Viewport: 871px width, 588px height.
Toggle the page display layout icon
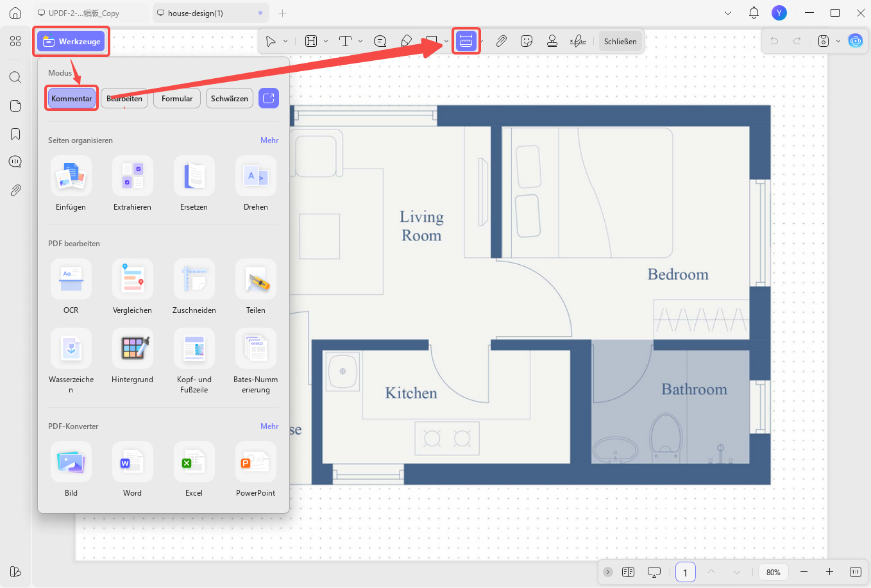tap(628, 572)
